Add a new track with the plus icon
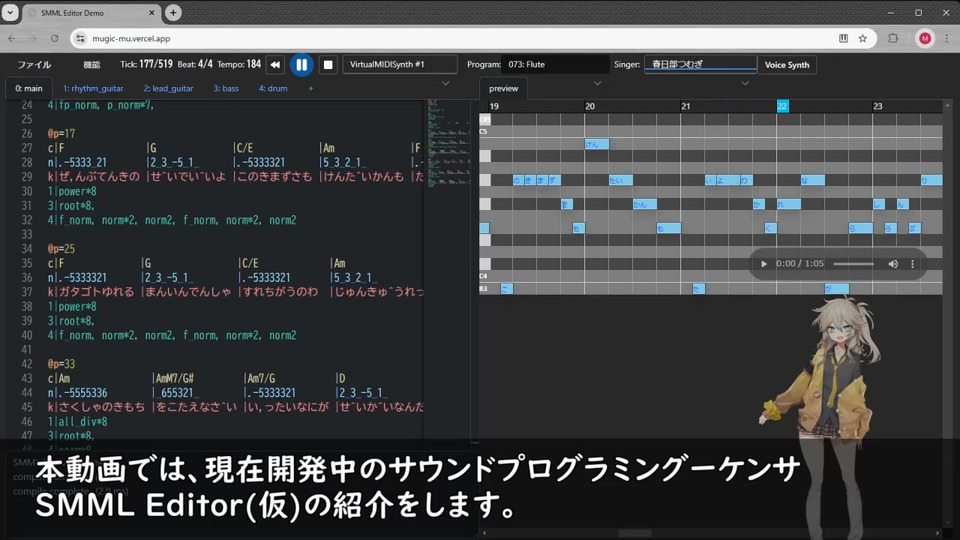The height and width of the screenshot is (540, 960). coord(310,88)
